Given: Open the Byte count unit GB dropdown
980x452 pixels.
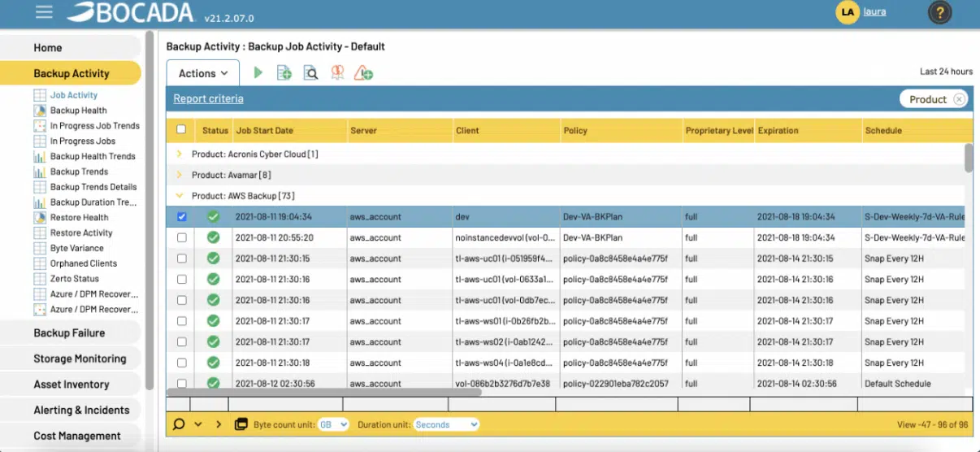Looking at the screenshot, I should [x=333, y=424].
